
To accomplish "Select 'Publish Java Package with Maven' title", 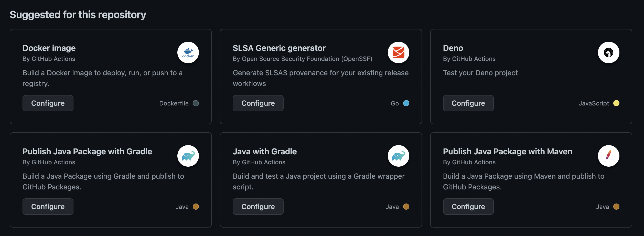I will [x=508, y=152].
